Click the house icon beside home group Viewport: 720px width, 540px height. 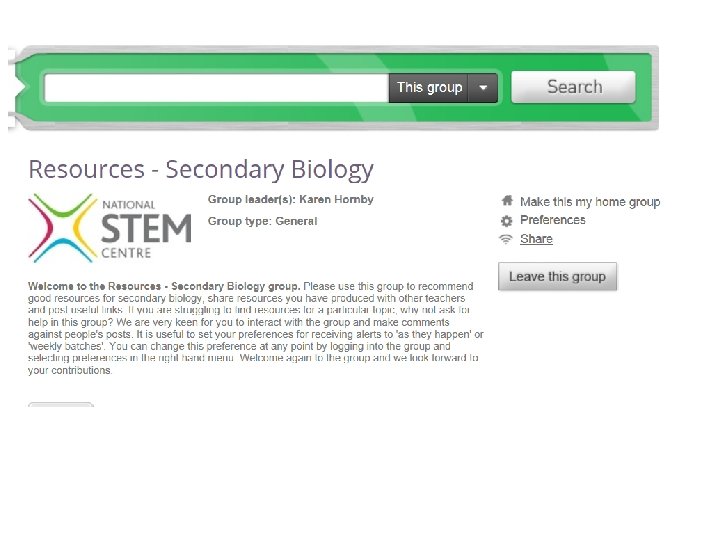coord(507,201)
